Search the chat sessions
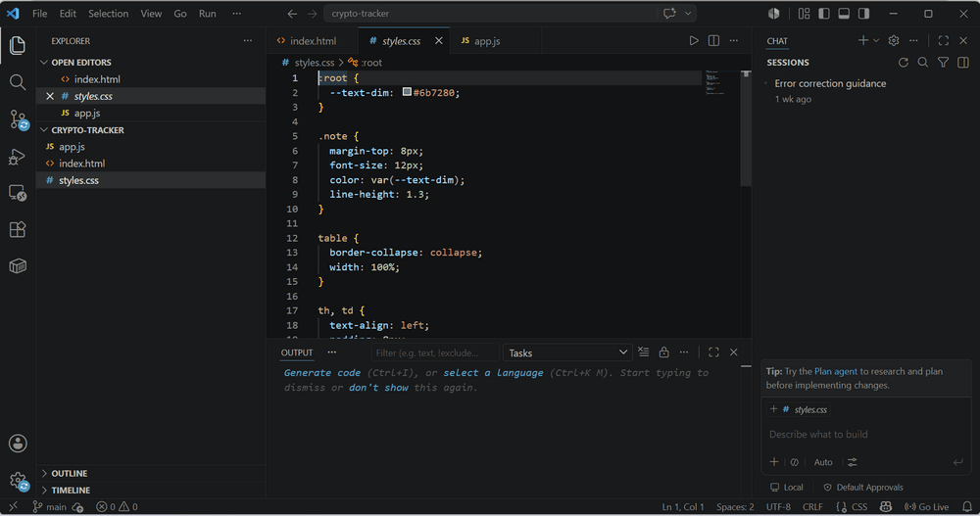This screenshot has height=516, width=980. (x=923, y=62)
